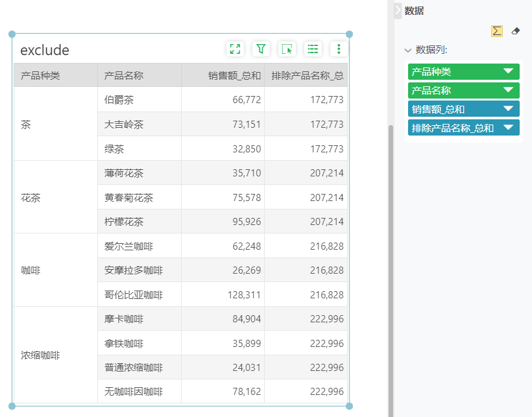Image resolution: width=532 pixels, height=417 pixels.
Task: Select the 浓缩咖啡 category cell
Action: tap(56, 355)
